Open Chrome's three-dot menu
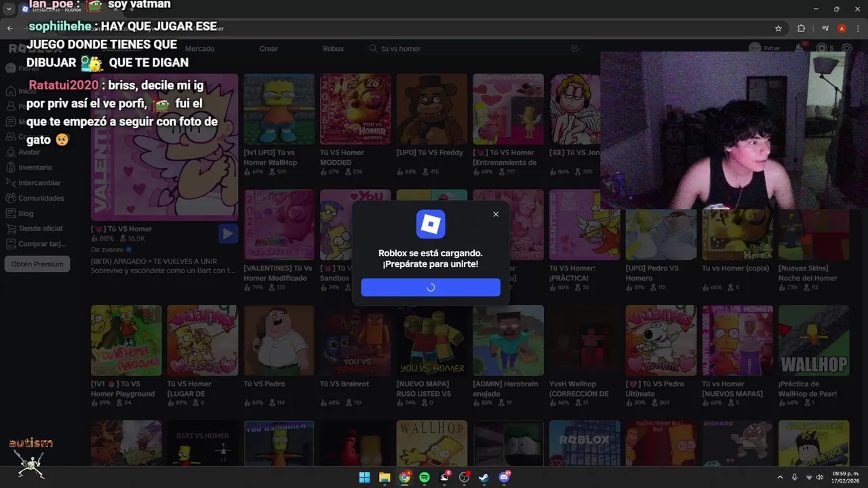This screenshot has height=488, width=868. [857, 28]
